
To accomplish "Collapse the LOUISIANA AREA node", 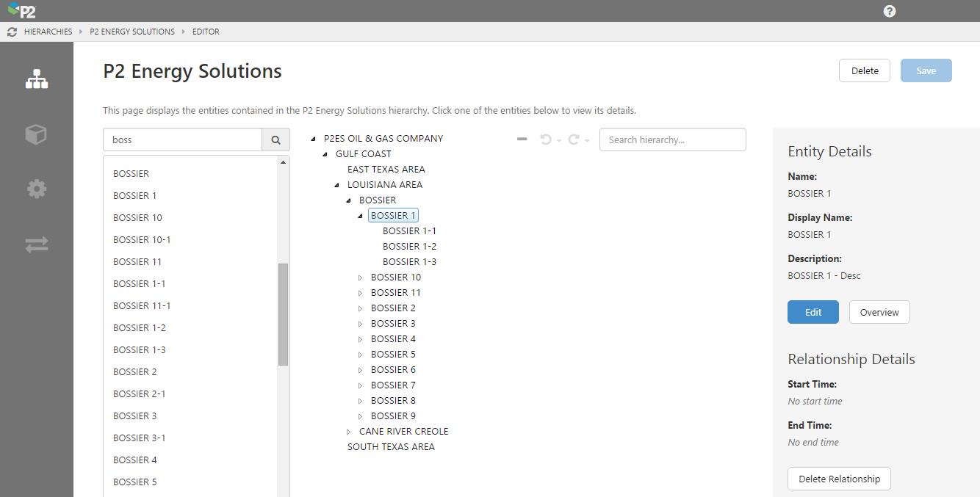I will [x=337, y=185].
